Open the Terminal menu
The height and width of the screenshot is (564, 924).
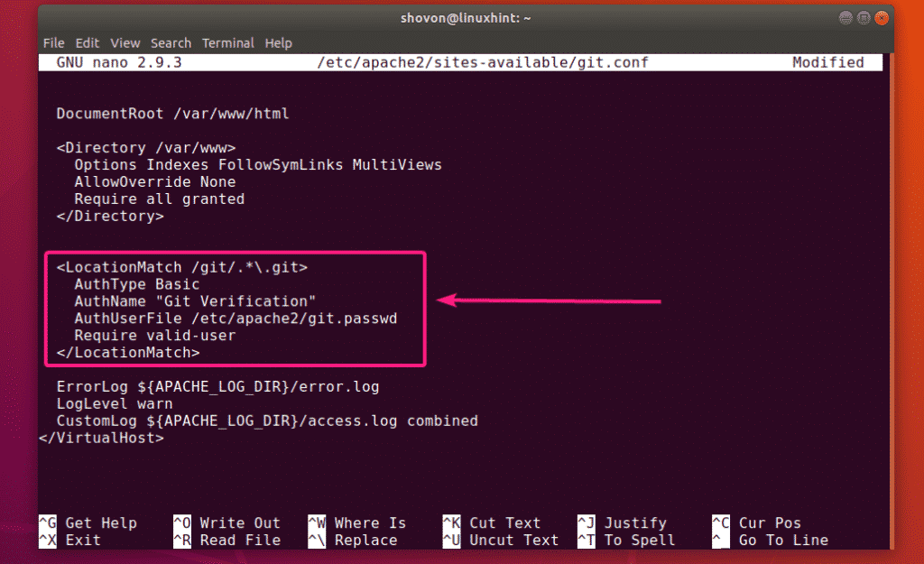tap(228, 43)
